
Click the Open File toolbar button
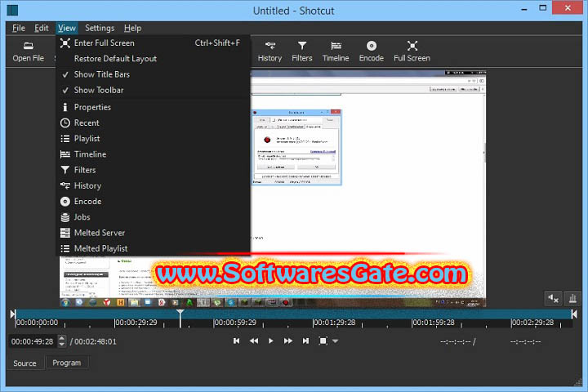(28, 51)
